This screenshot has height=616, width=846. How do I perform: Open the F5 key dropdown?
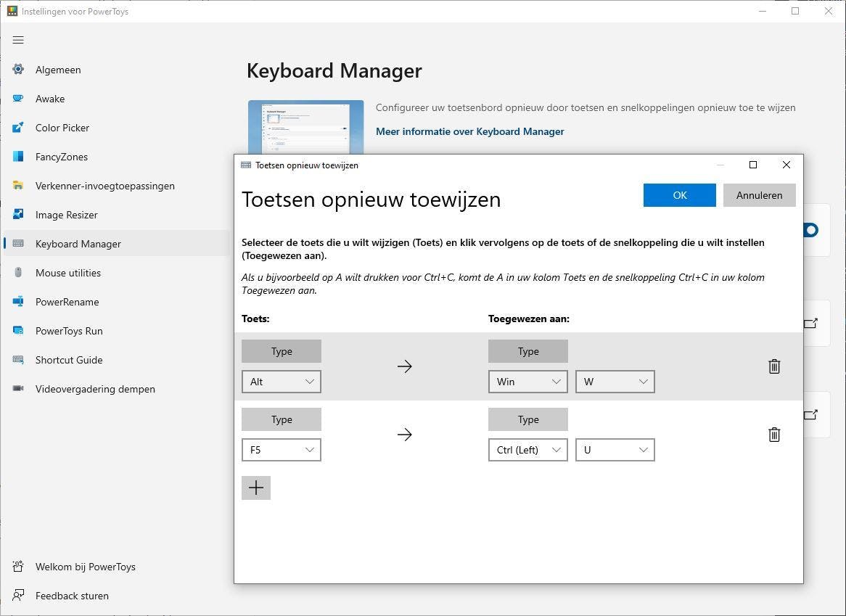(x=282, y=450)
